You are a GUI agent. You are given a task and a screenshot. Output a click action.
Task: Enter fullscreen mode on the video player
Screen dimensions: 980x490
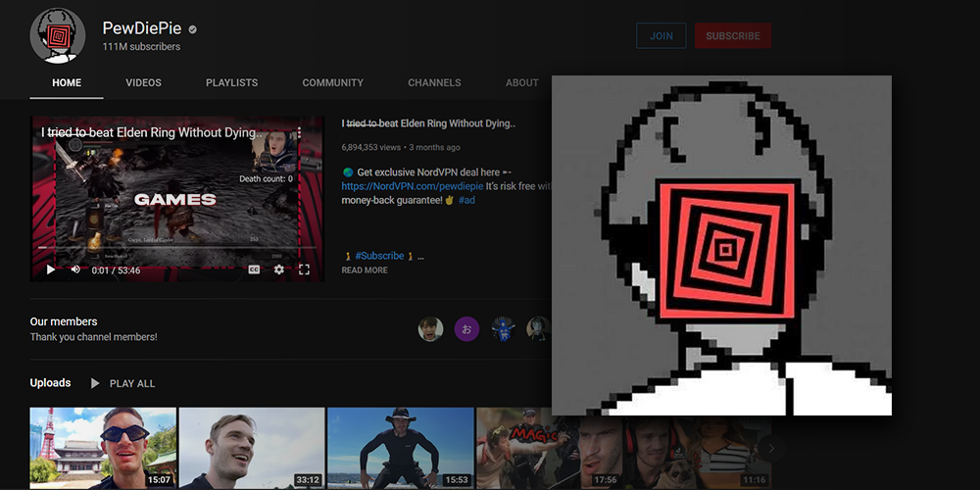pyautogui.click(x=305, y=270)
